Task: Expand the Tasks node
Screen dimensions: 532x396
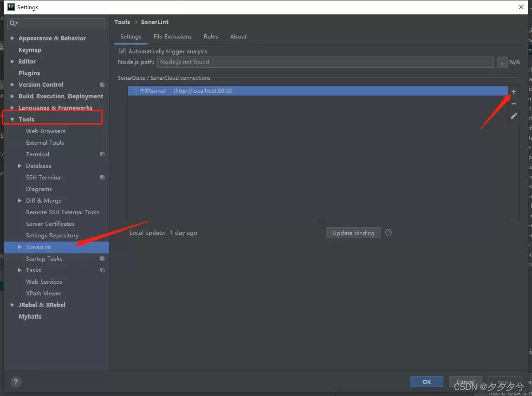Action: click(x=19, y=270)
